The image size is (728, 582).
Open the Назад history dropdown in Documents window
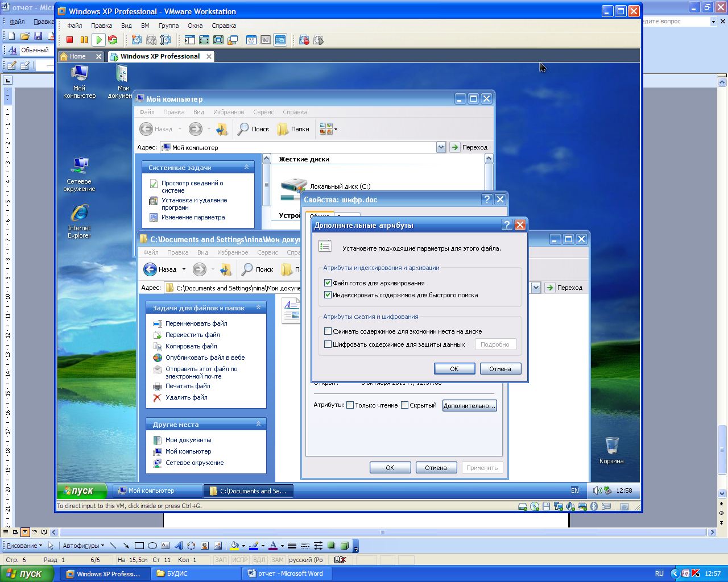tap(184, 269)
